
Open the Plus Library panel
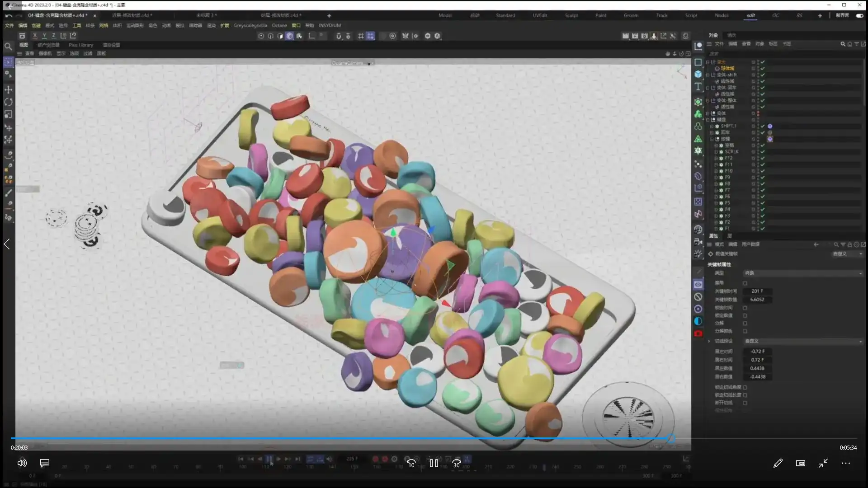81,45
